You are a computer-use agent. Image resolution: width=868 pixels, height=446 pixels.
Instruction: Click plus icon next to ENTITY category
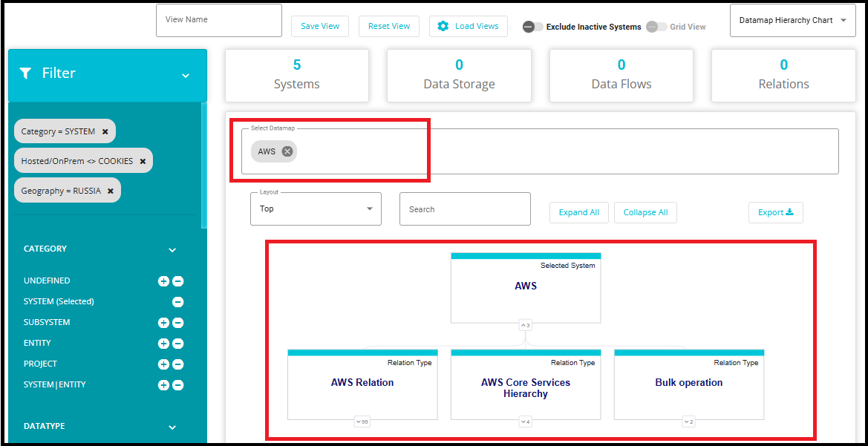click(163, 344)
